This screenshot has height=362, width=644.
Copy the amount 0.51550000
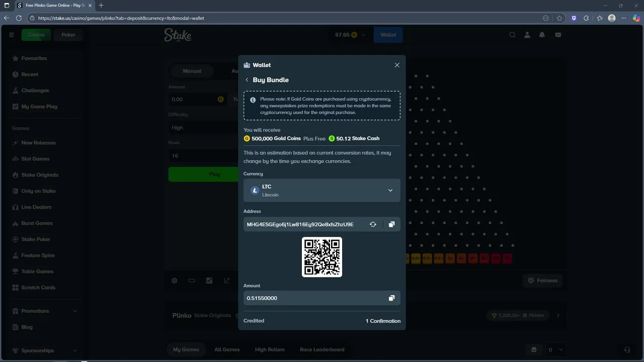(391, 298)
